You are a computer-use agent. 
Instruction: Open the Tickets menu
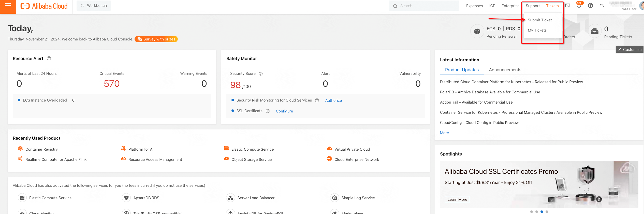click(x=552, y=6)
